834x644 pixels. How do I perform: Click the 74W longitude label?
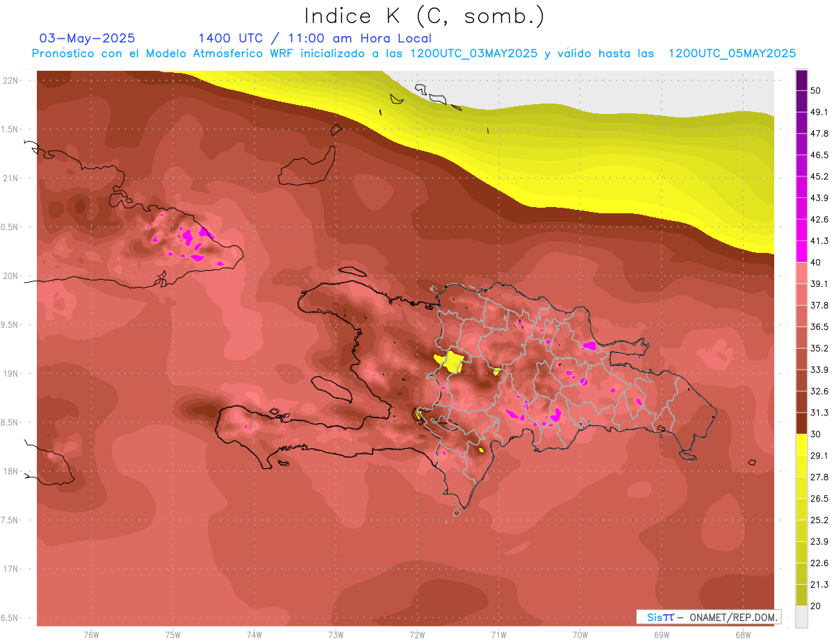(254, 634)
